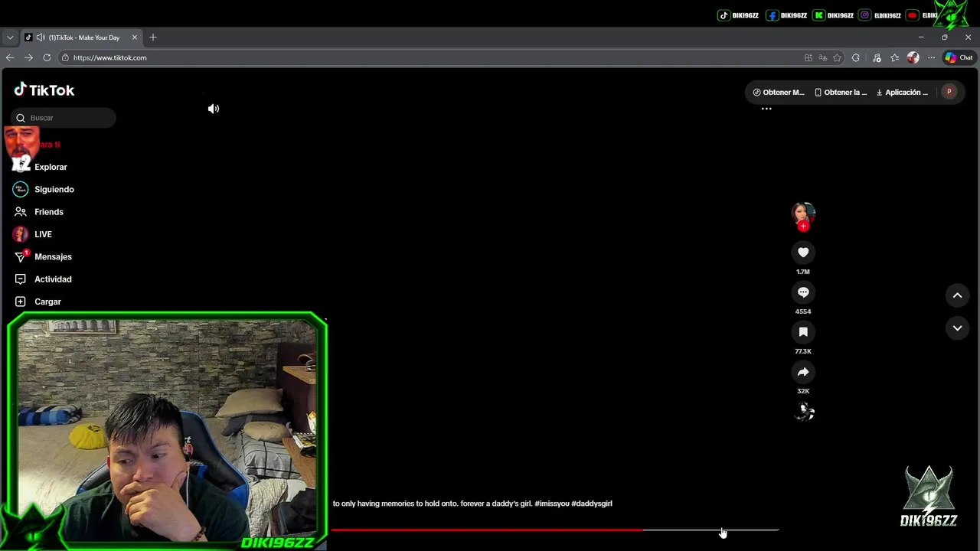The image size is (980, 551).
Task: Like the video with the heart icon
Action: point(803,253)
